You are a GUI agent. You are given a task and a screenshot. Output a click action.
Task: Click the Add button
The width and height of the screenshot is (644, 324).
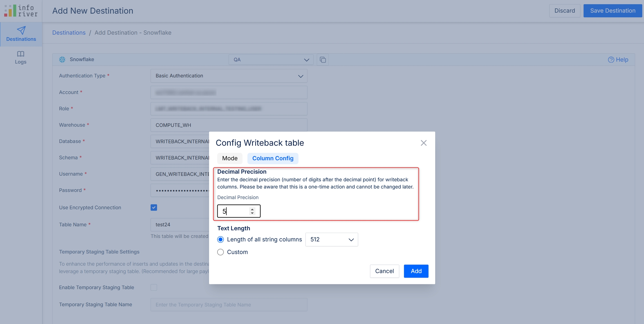coord(416,271)
